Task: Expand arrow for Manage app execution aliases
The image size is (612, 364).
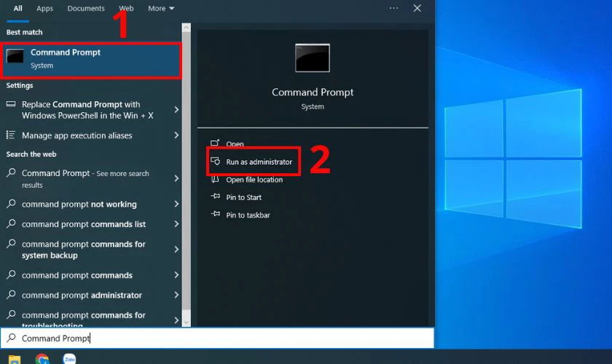Action: 176,135
